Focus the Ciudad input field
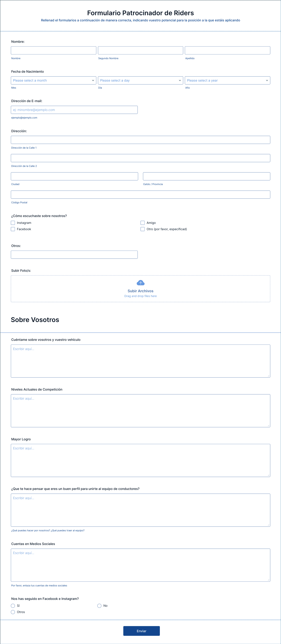 tap(75, 176)
